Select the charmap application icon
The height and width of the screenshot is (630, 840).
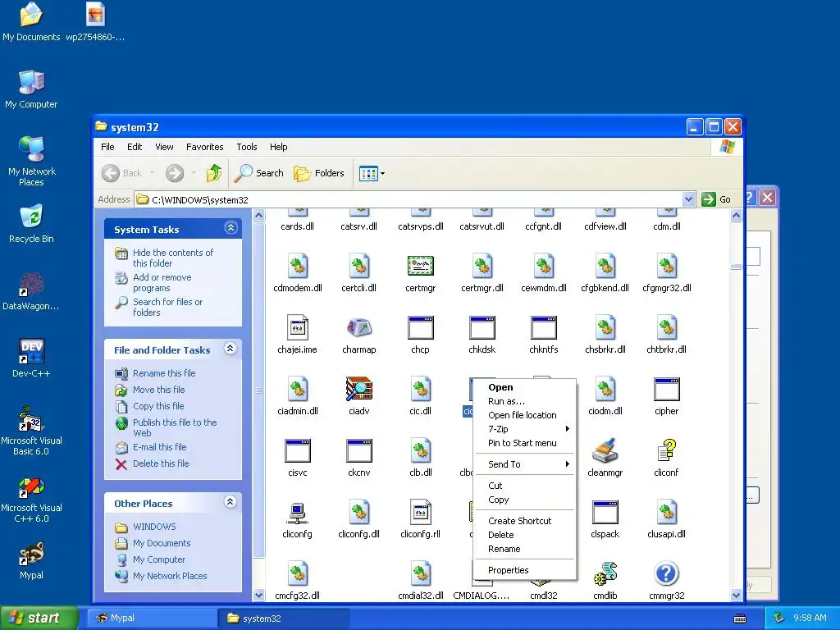coord(359,328)
